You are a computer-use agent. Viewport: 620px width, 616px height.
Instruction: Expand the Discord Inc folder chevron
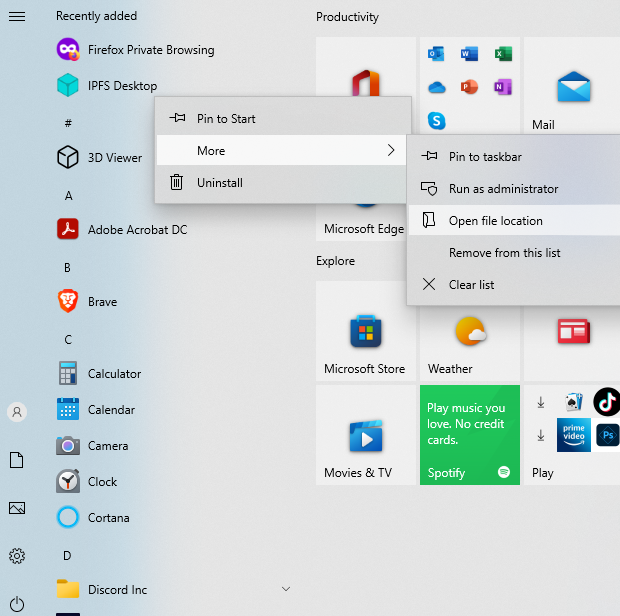(x=286, y=589)
